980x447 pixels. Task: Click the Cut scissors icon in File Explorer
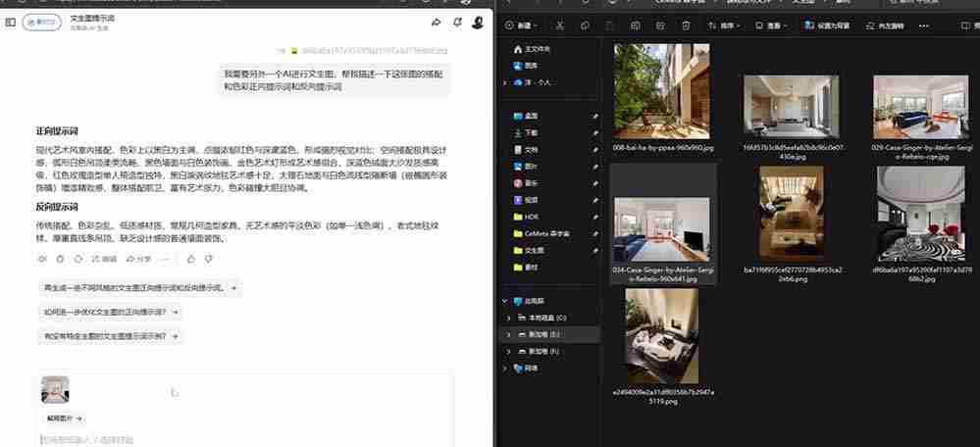[559, 25]
